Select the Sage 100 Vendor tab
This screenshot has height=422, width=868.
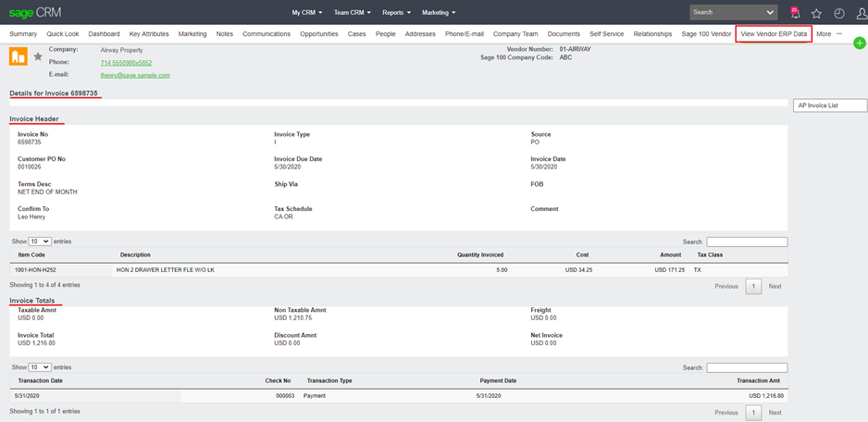(x=706, y=34)
